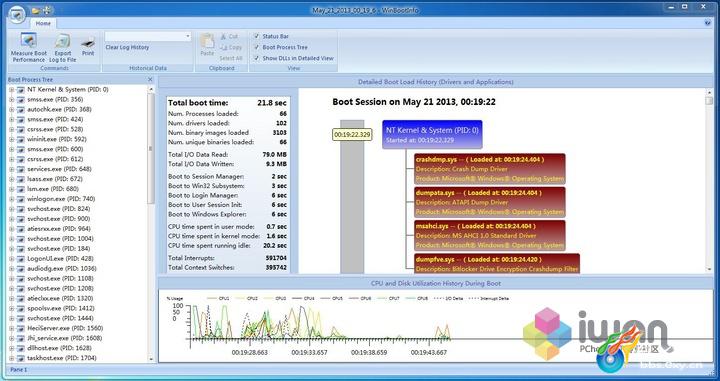Expand the lsm.exe (PID: 680) tree node
The width and height of the screenshot is (720, 381).
pyautogui.click(x=11, y=190)
